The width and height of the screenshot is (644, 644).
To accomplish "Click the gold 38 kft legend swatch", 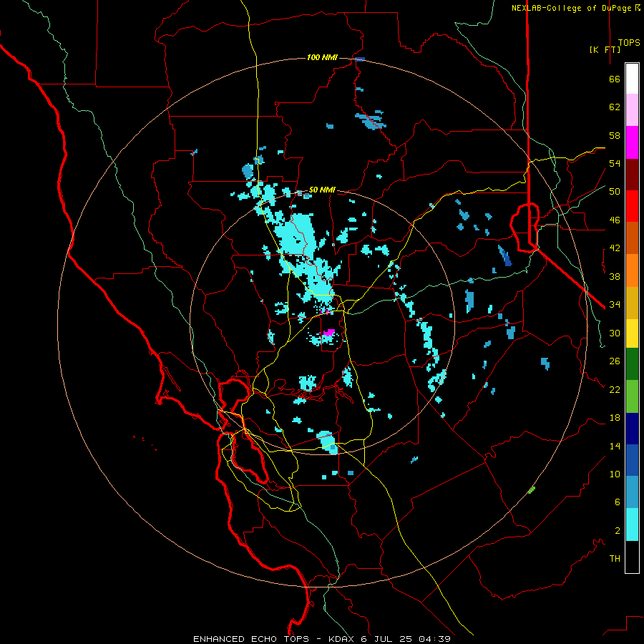I will [632, 303].
